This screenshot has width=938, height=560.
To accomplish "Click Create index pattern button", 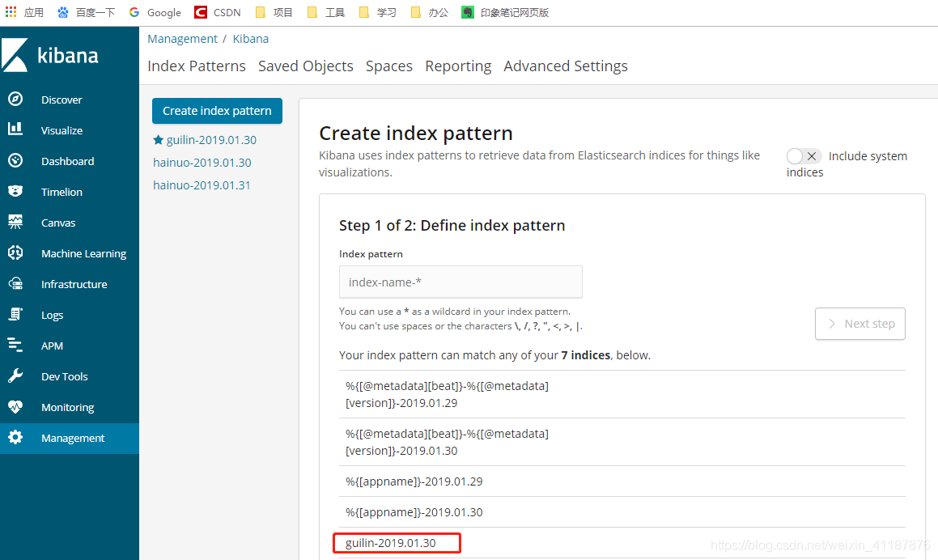I will click(217, 111).
